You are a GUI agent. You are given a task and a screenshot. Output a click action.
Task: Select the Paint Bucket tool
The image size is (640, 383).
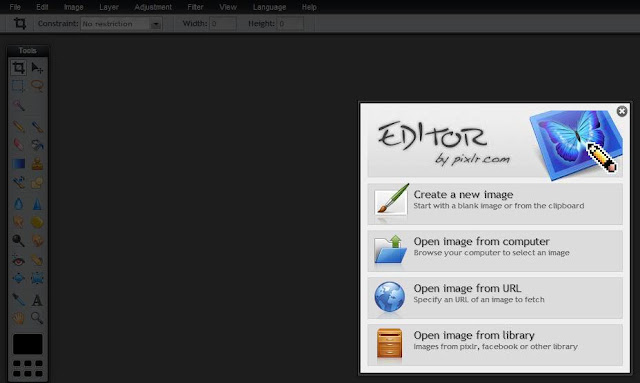(37, 145)
